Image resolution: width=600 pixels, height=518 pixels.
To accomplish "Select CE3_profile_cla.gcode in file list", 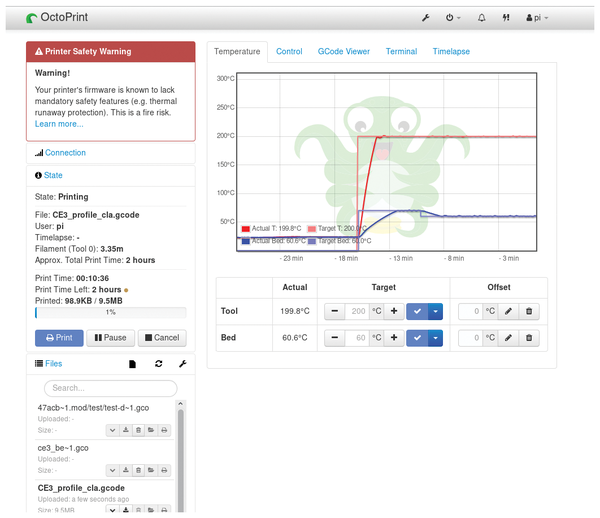I will pyautogui.click(x=81, y=488).
